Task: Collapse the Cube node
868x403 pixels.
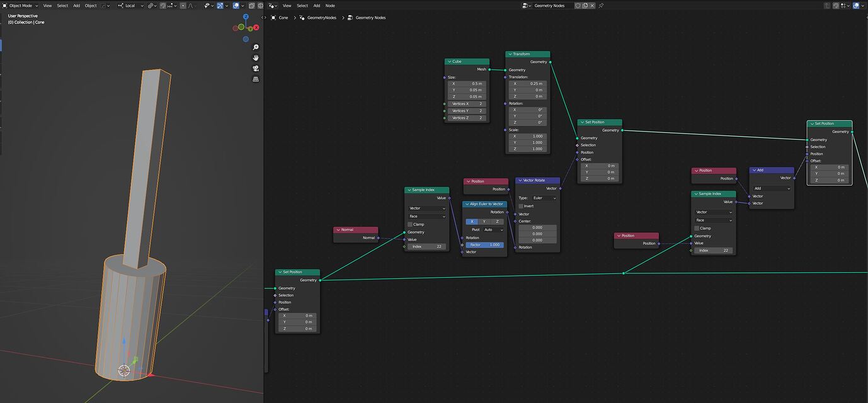Action: click(448, 62)
